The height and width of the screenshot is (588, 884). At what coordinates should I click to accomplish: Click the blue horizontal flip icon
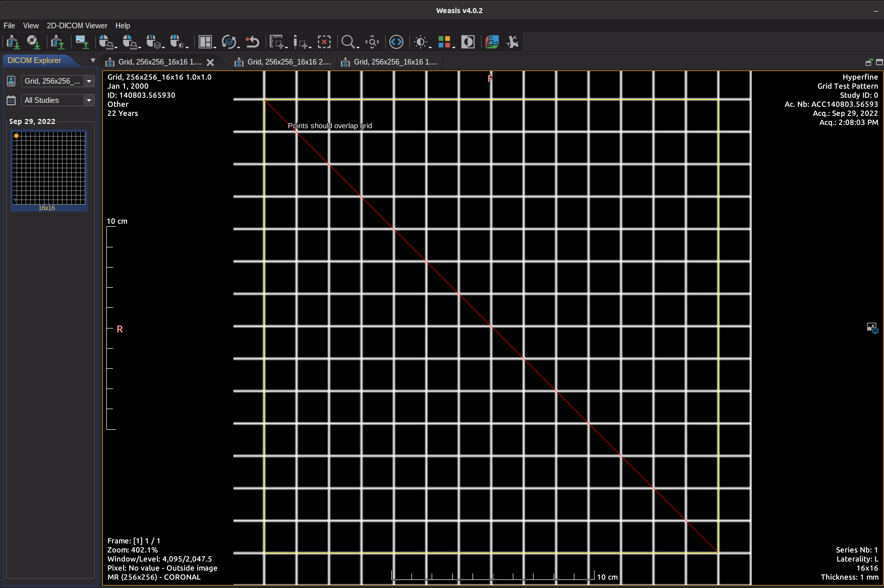coord(396,42)
